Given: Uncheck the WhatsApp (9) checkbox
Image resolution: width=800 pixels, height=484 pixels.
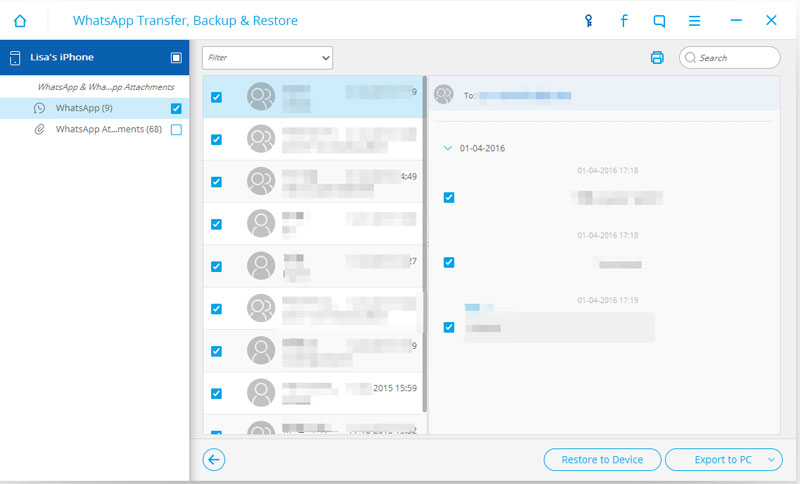Looking at the screenshot, I should 176,108.
